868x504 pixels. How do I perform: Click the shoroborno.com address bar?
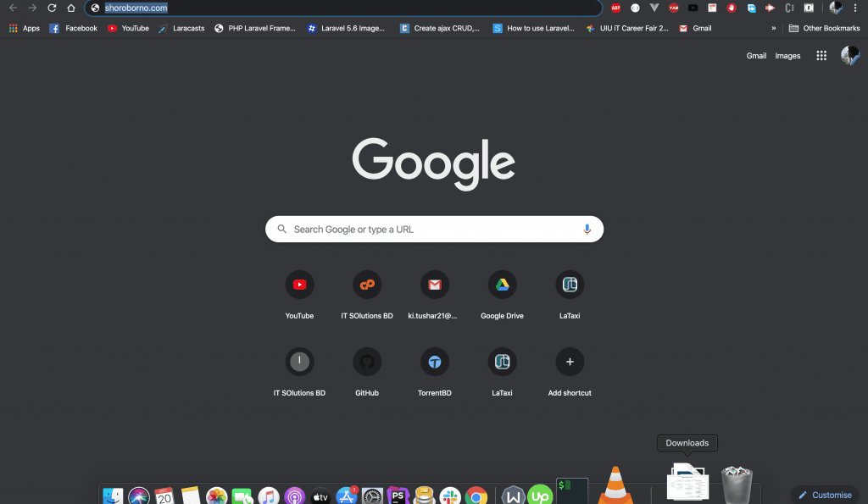343,8
